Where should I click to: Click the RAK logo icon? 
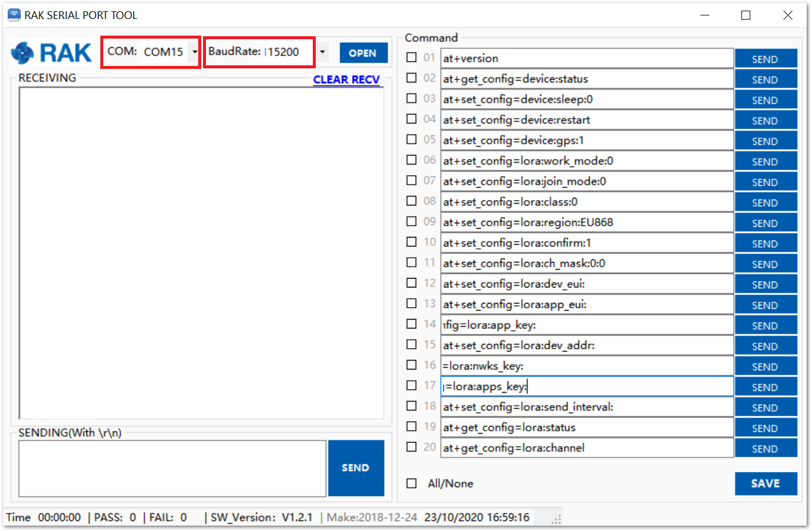pos(51,52)
